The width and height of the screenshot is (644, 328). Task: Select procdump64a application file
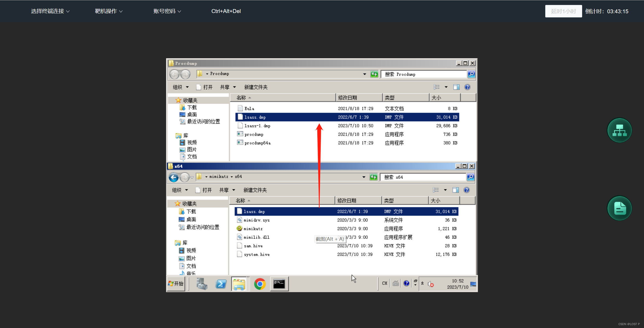click(347, 143)
